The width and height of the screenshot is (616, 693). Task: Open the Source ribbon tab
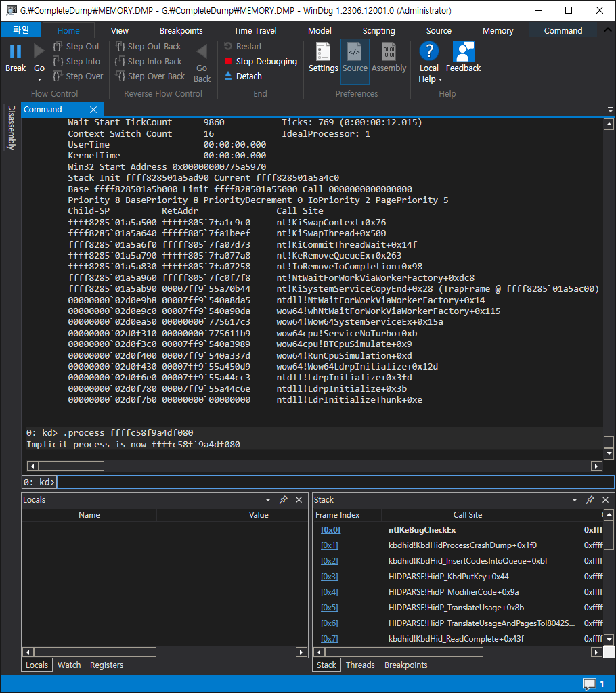point(439,31)
